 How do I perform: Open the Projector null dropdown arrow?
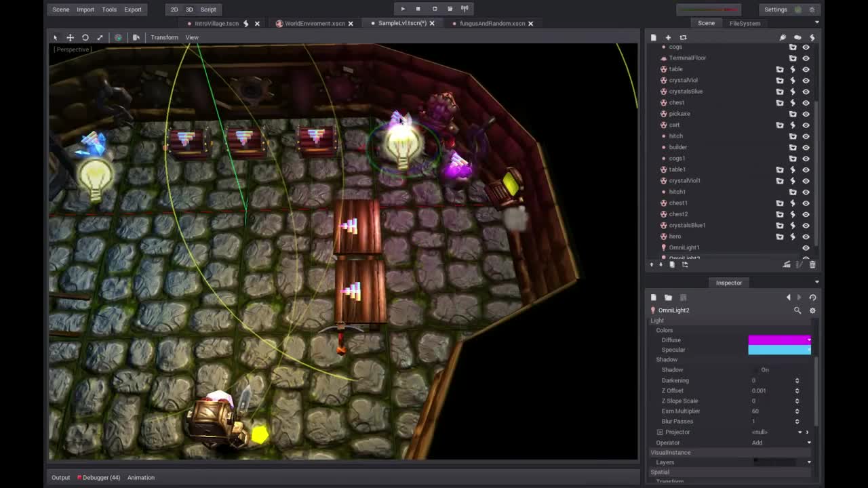[800, 432]
